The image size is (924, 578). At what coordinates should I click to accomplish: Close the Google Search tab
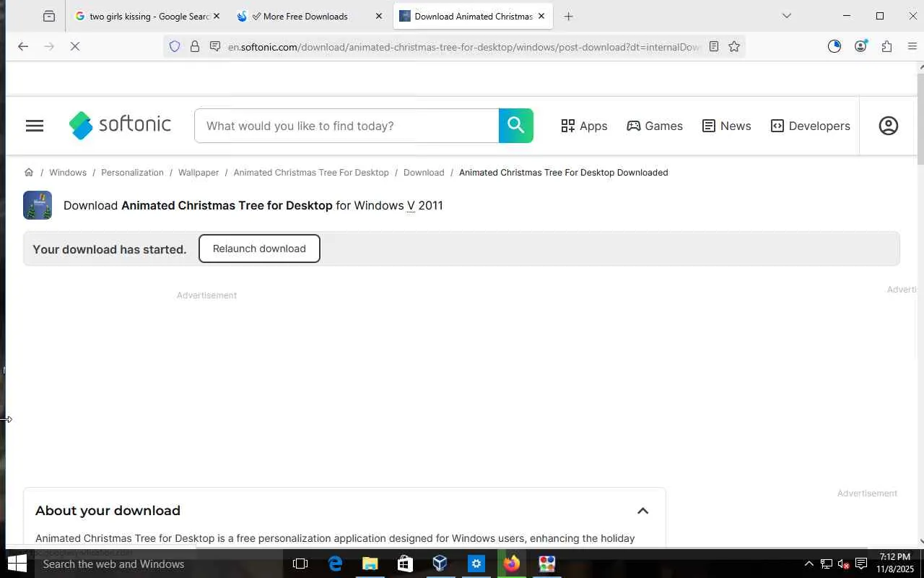(x=216, y=16)
